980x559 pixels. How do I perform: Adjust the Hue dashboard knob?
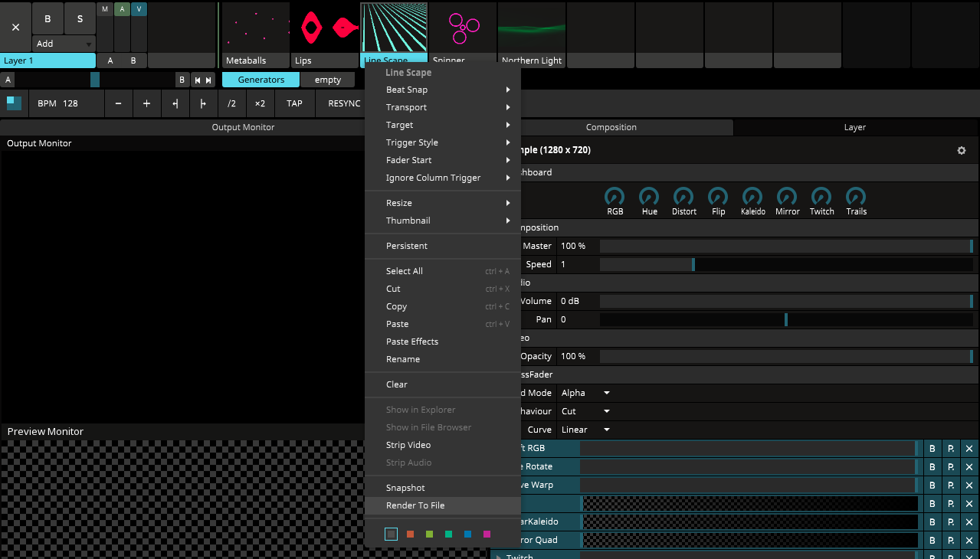click(649, 197)
